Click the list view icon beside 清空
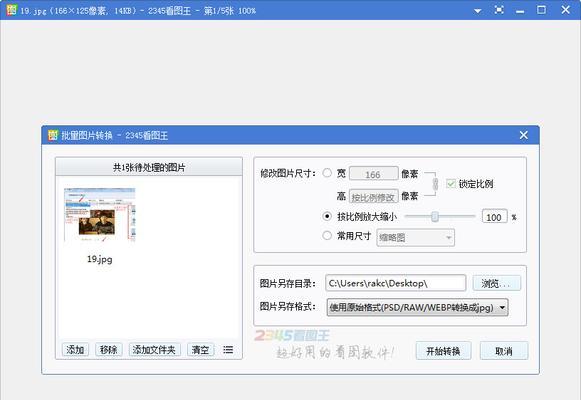Image resolution: width=581 pixels, height=400 pixels. click(x=228, y=350)
